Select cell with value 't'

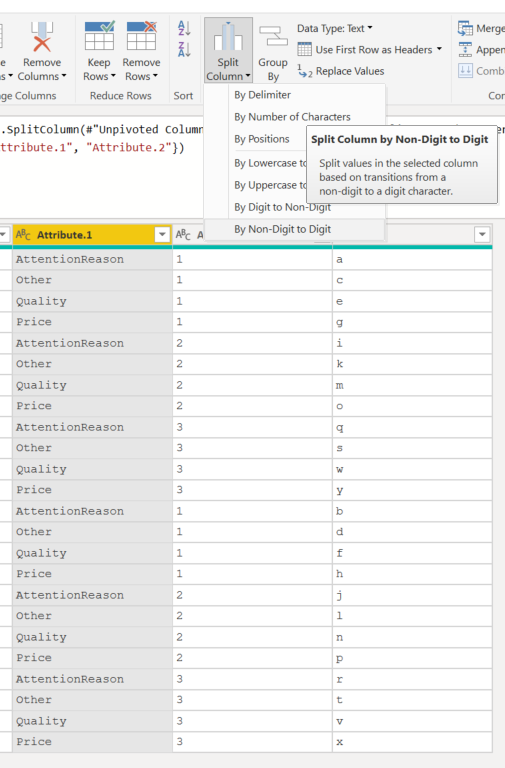tap(412, 700)
